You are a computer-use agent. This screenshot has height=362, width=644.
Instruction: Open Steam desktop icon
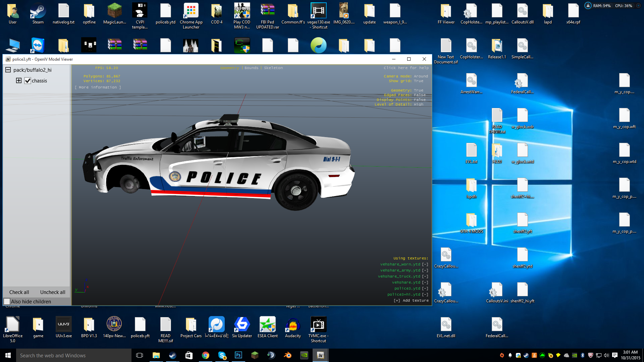[x=38, y=12]
